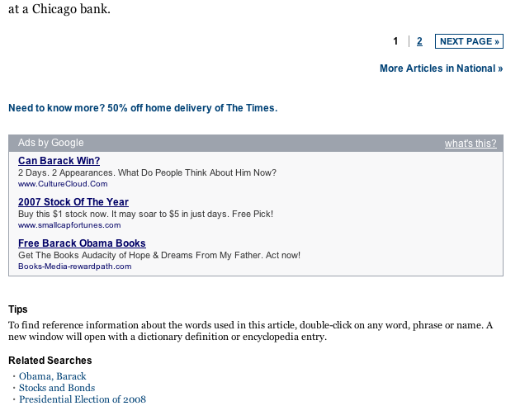The width and height of the screenshot is (506, 420).
Task: Click the "Ads by Google" header label
Action: (51, 143)
